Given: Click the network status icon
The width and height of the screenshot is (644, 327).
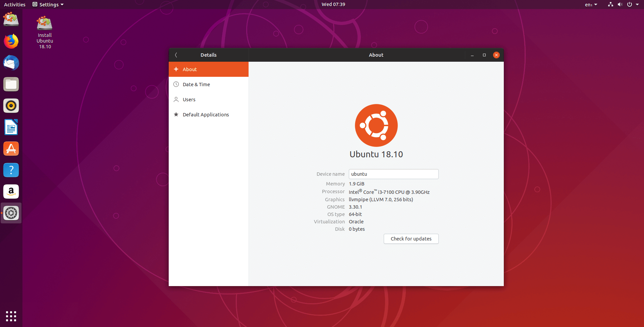Looking at the screenshot, I should click(x=610, y=4).
